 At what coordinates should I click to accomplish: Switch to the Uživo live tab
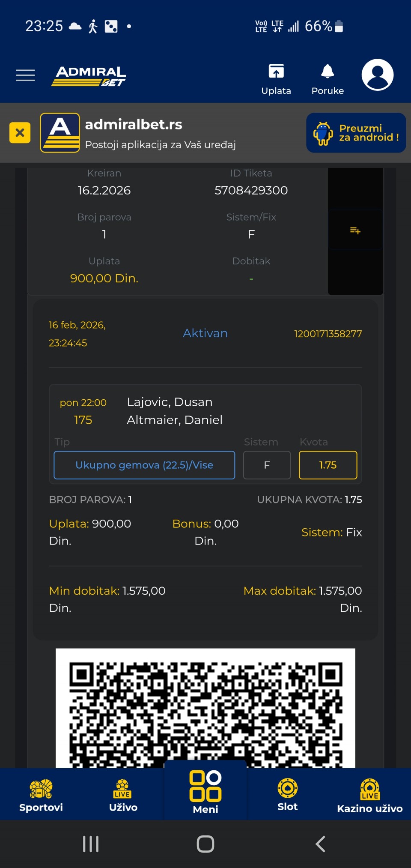[123, 795]
